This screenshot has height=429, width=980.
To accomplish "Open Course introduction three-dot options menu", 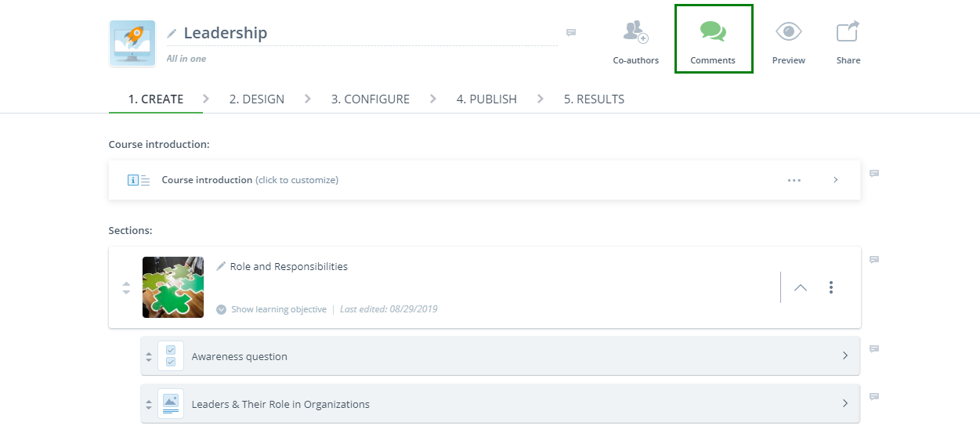I will pos(794,180).
